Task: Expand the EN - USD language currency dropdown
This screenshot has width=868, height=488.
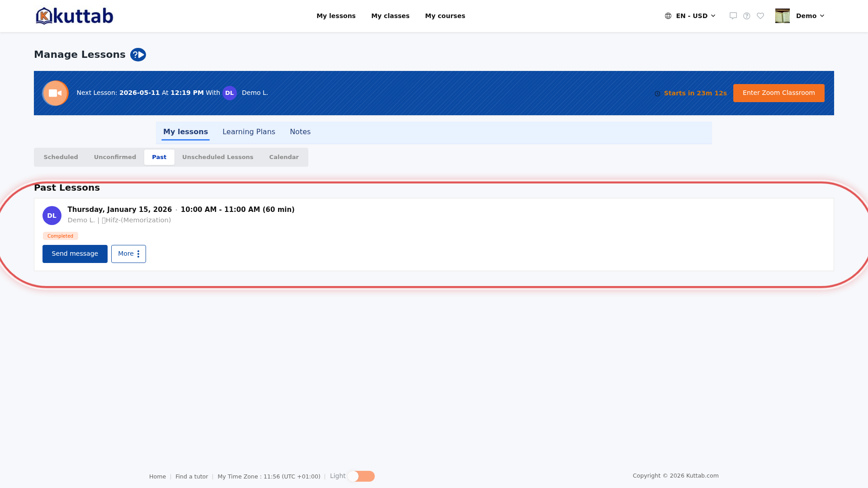Action: pos(690,16)
